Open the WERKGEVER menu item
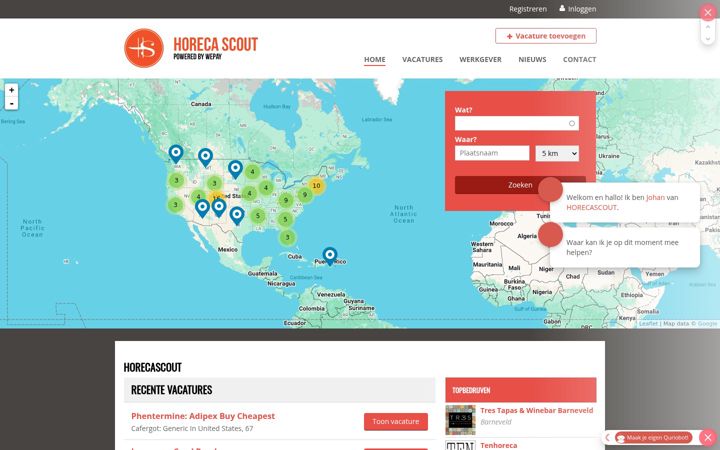The height and width of the screenshot is (450, 720). [480, 60]
